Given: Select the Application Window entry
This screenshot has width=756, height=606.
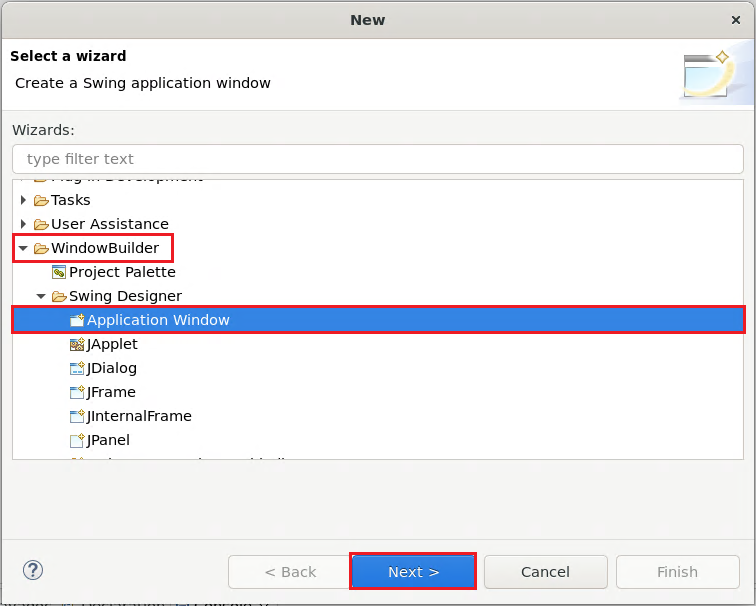Looking at the screenshot, I should [158, 320].
